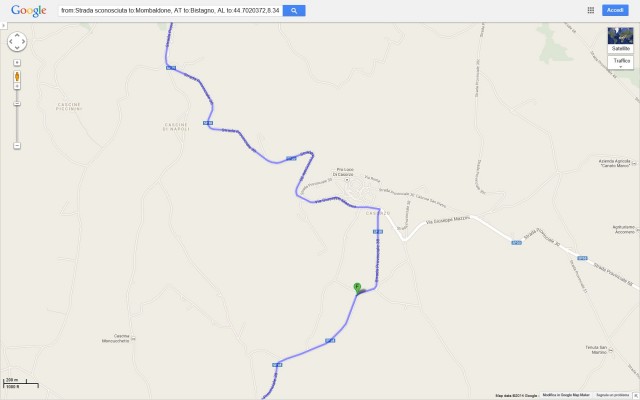
Task: Click the Pro Loco Di Casorzo place marker
Action: 347,180
